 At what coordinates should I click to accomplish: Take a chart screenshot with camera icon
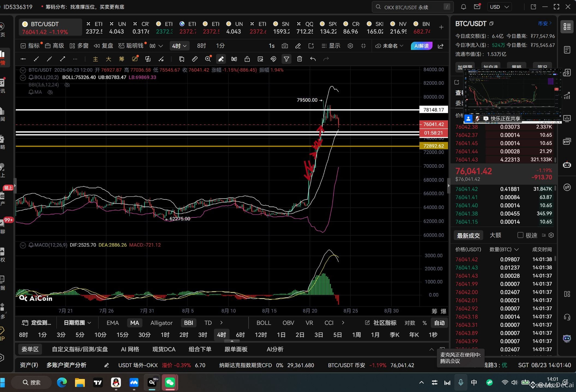[x=285, y=46]
